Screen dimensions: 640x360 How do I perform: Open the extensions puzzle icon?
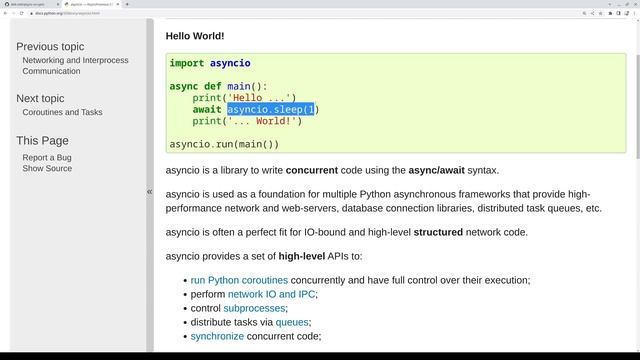click(x=610, y=13)
